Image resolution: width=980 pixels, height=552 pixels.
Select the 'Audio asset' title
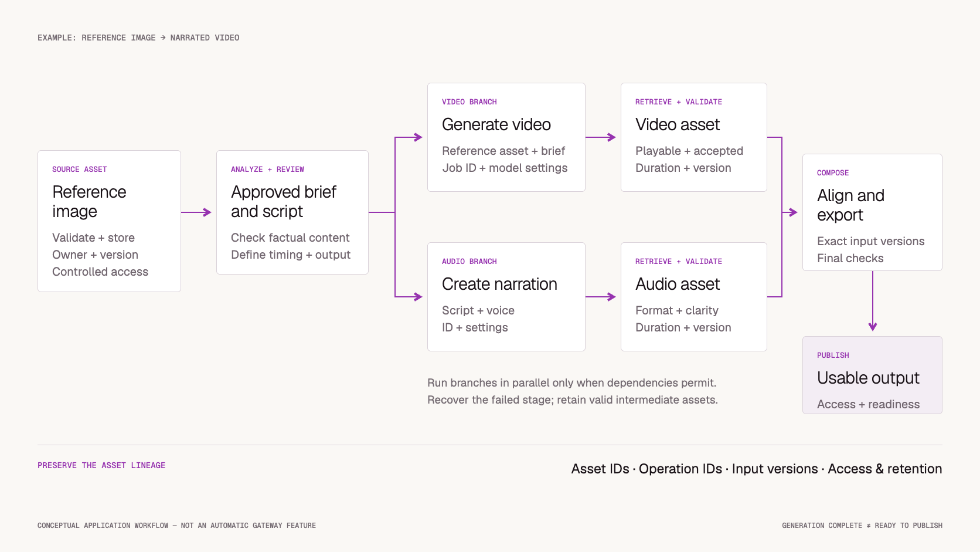[x=678, y=284]
